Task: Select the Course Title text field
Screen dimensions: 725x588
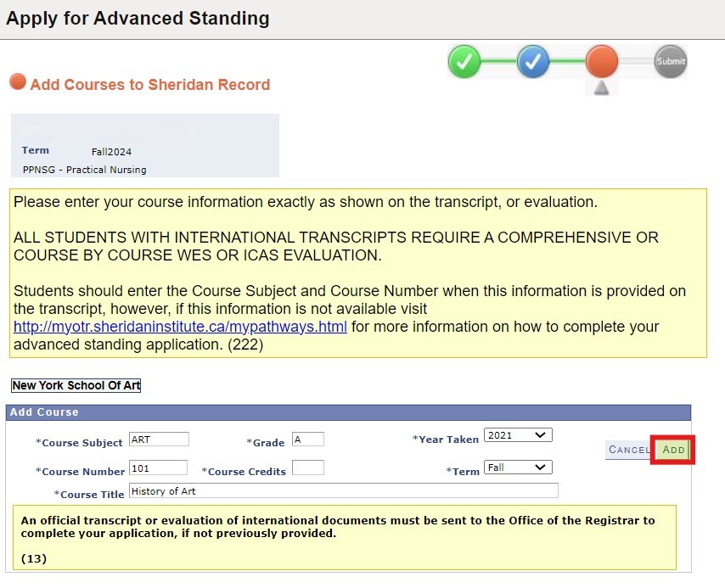Action: pyautogui.click(x=343, y=491)
